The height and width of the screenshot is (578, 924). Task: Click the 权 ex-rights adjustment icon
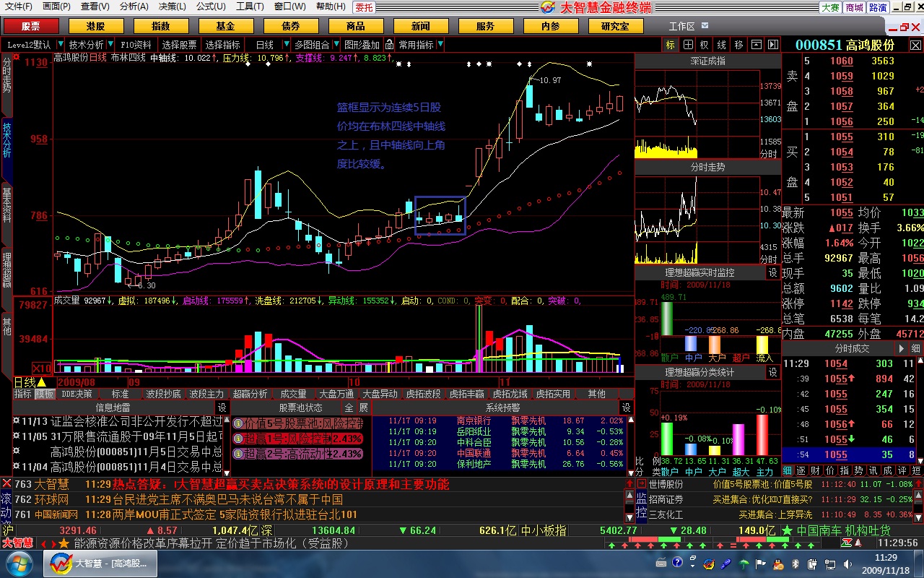[x=704, y=46]
